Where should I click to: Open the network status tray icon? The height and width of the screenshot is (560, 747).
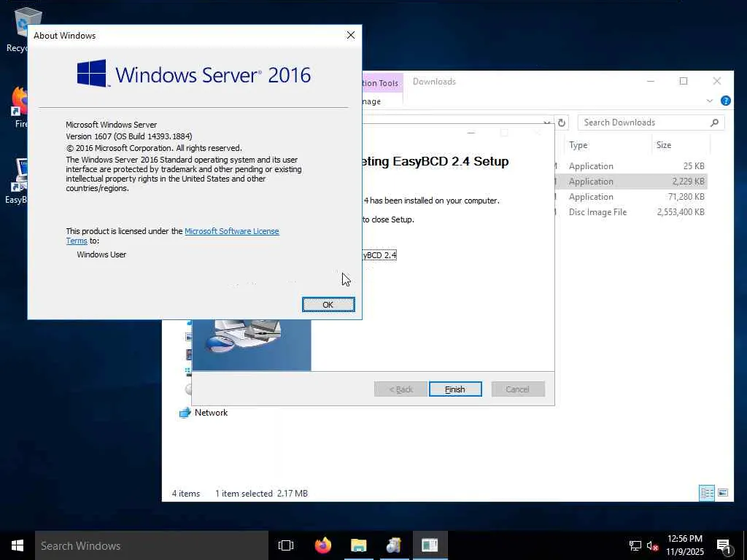click(635, 545)
